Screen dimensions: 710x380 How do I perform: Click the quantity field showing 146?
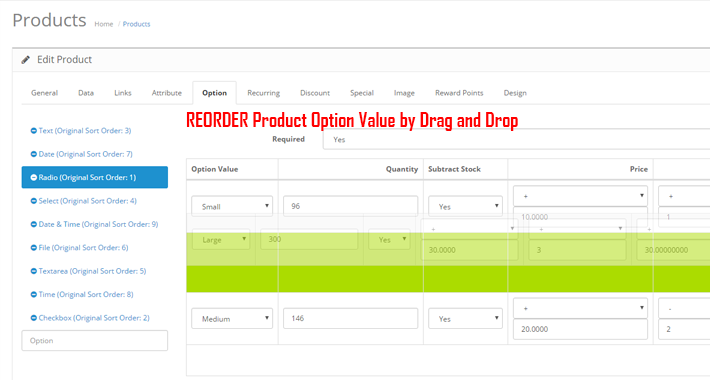click(x=350, y=318)
